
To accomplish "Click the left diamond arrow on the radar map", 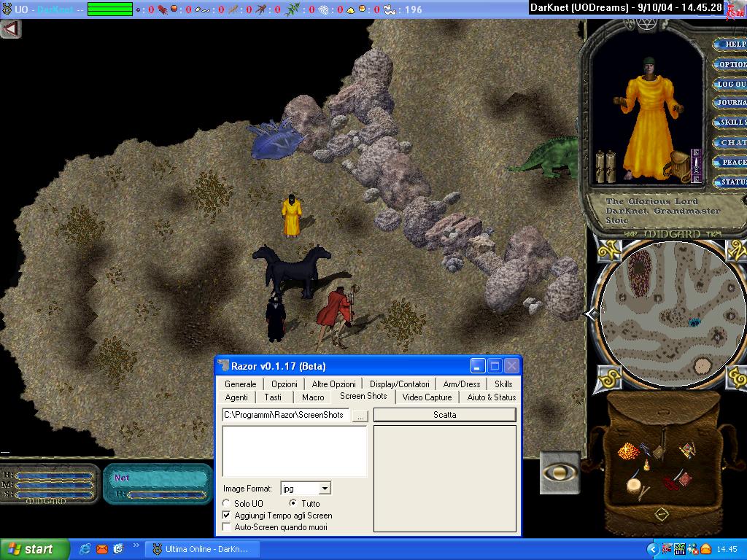I will pyautogui.click(x=592, y=314).
